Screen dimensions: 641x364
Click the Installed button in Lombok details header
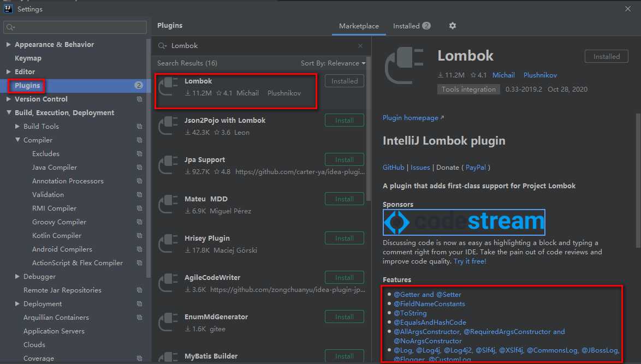tap(606, 56)
